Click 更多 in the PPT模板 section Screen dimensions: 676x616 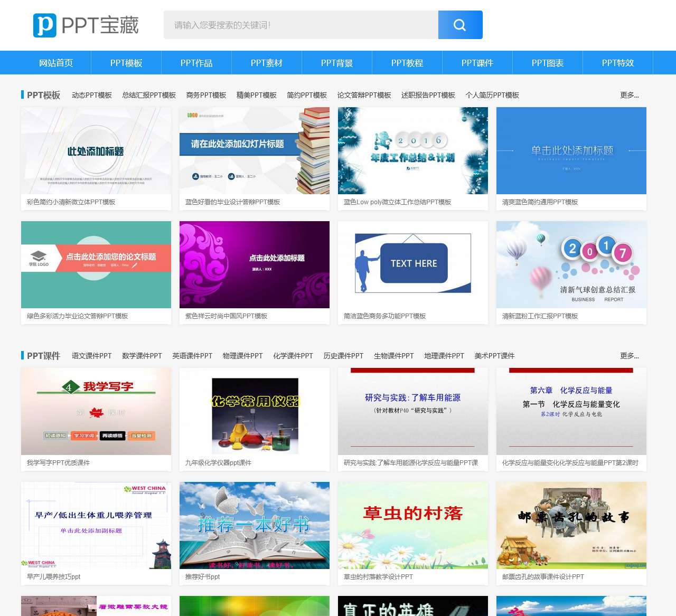pyautogui.click(x=630, y=95)
